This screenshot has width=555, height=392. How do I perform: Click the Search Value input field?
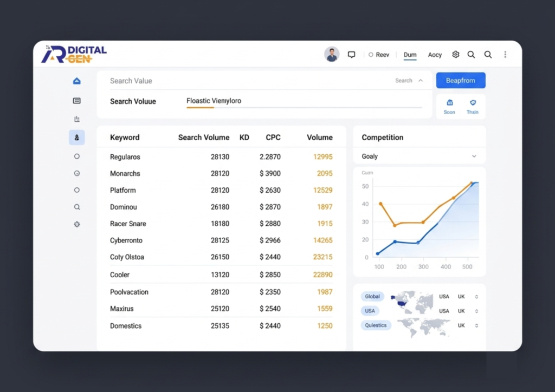[x=248, y=81]
